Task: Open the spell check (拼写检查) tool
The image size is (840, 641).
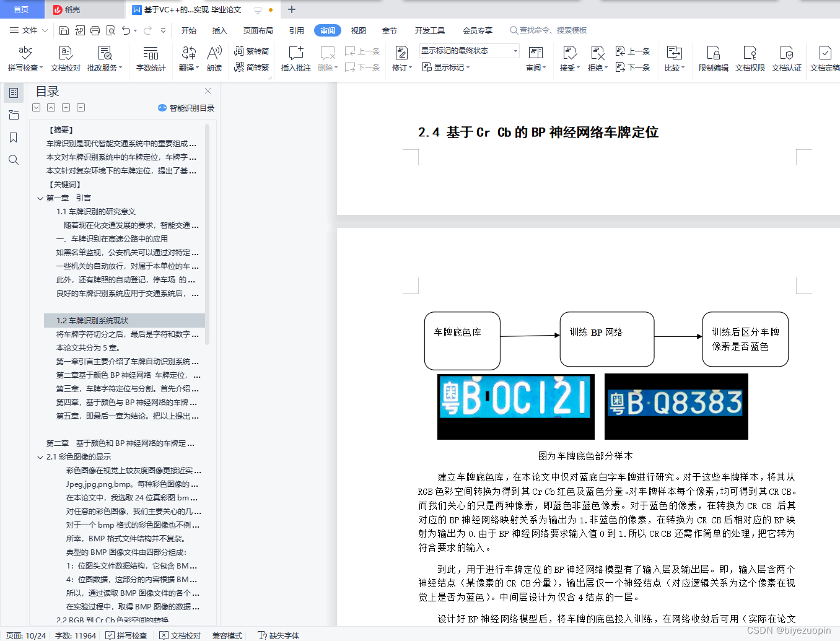Action: [x=25, y=59]
